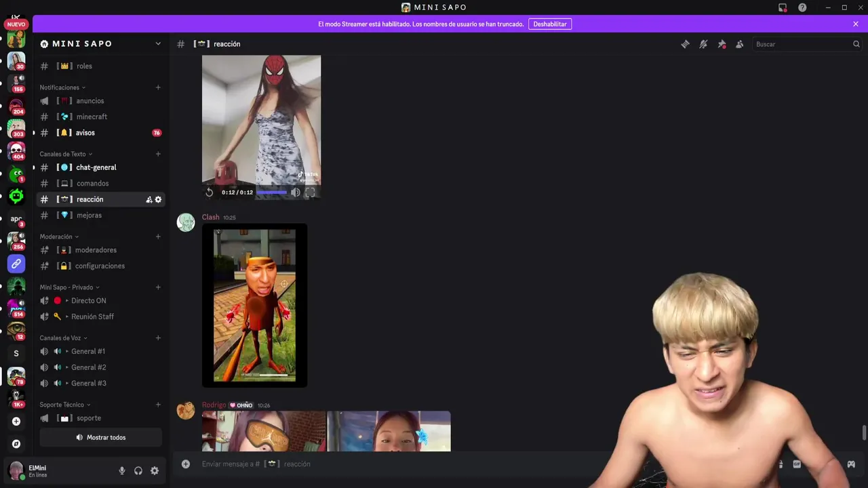The width and height of the screenshot is (868, 488).
Task: Add channel to Moderación category
Action: click(x=158, y=237)
